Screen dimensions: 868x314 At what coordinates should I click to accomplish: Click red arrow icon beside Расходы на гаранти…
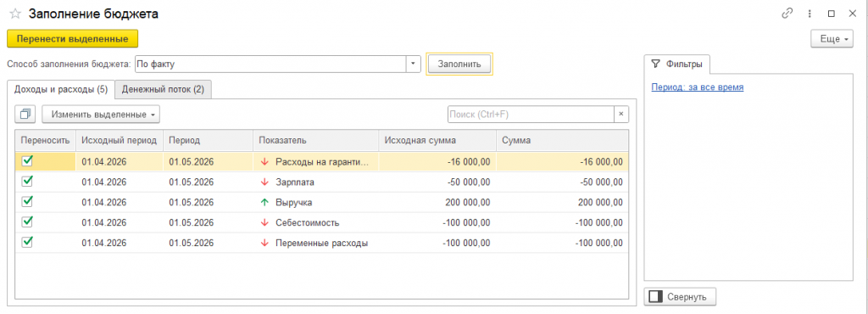coord(264,162)
